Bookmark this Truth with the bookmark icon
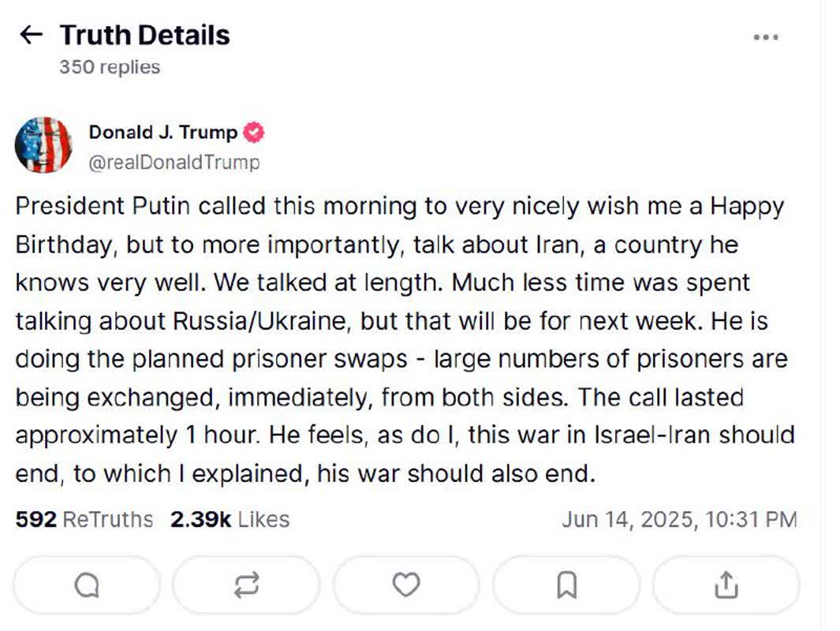Image resolution: width=840 pixels, height=631 pixels. [566, 585]
